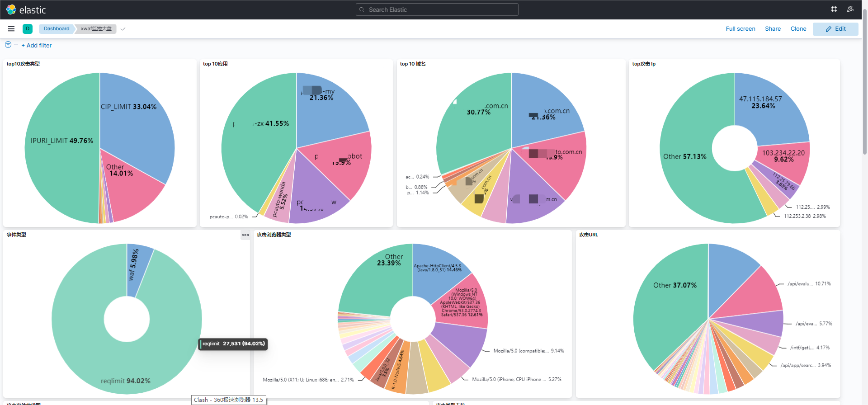This screenshot has width=868, height=405.
Task: Click the /intf/getL... 4.17% label
Action: 810,348
